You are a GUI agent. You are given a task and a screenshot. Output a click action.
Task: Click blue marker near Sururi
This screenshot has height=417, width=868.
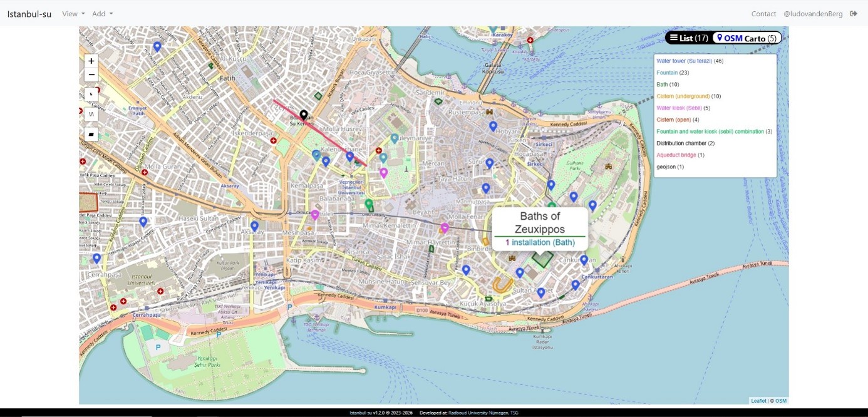(490, 163)
